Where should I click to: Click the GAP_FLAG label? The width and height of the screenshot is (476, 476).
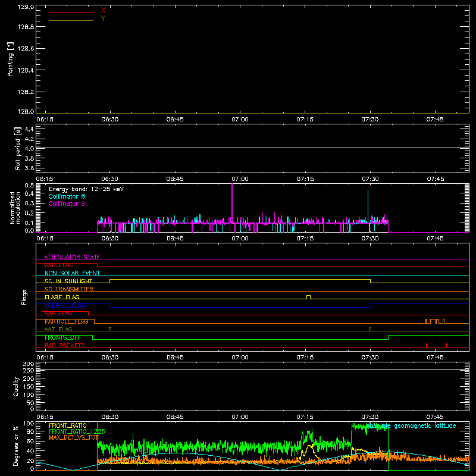tap(58, 265)
